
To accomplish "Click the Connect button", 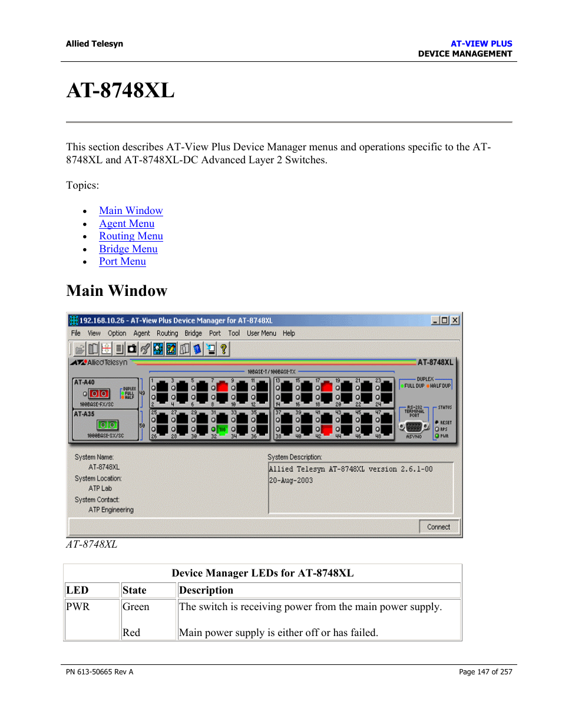I will pyautogui.click(x=439, y=527).
